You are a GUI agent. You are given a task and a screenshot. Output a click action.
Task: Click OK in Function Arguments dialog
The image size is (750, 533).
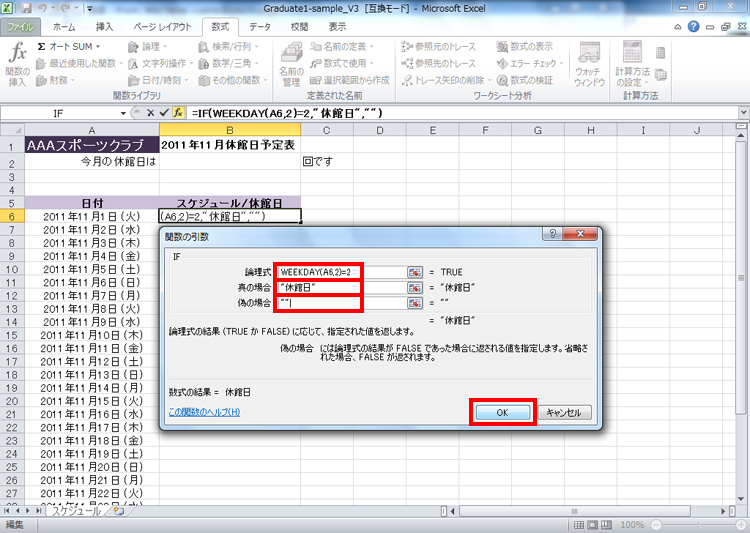pyautogui.click(x=502, y=412)
